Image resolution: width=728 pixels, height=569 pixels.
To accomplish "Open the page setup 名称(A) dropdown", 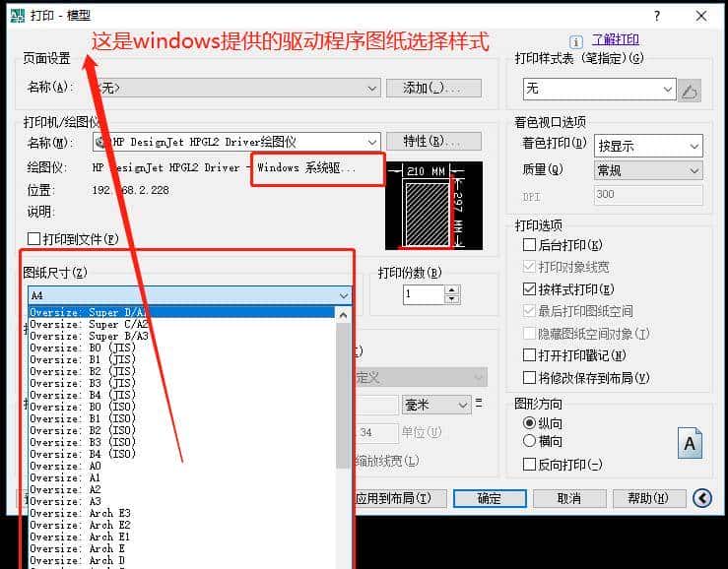I will pyautogui.click(x=236, y=88).
